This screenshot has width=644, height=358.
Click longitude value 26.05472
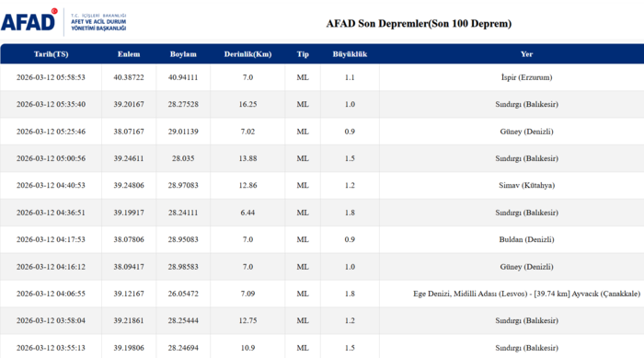[x=183, y=294]
